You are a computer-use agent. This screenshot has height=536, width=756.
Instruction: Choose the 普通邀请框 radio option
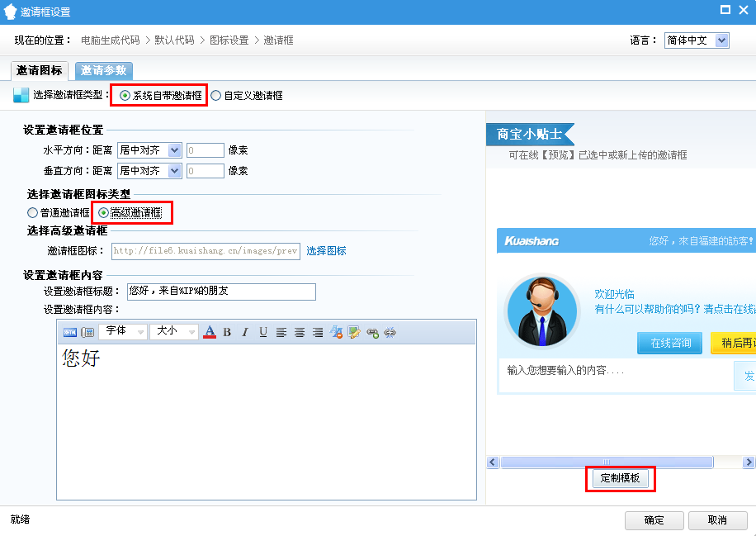coord(33,213)
